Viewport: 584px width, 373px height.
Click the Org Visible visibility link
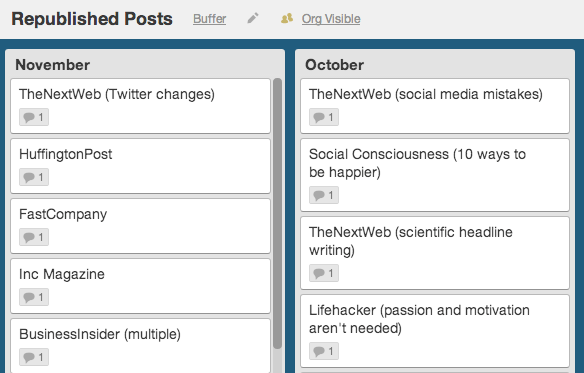(331, 19)
